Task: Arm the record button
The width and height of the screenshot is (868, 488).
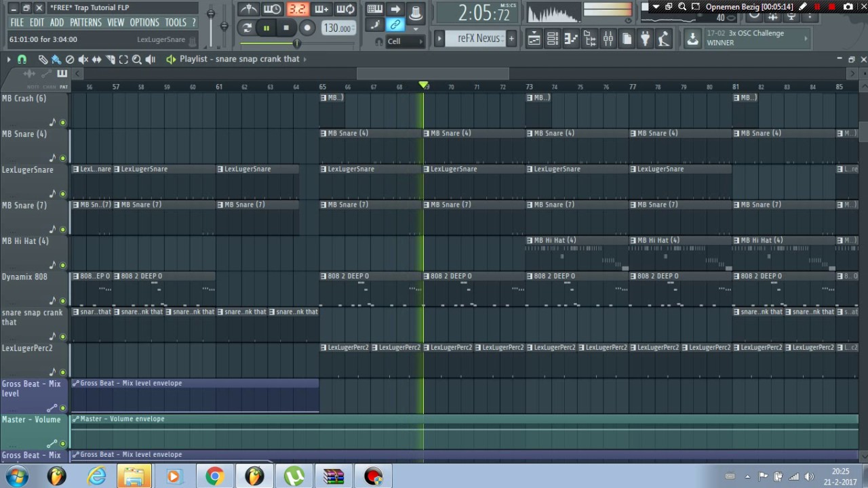Action: coord(307,28)
